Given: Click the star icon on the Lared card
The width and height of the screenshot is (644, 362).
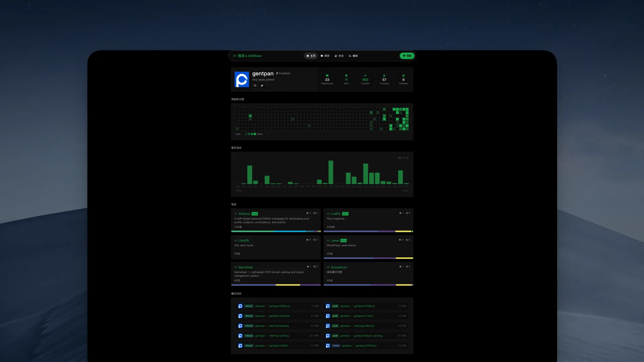Looking at the screenshot, I should pyautogui.click(x=400, y=240).
